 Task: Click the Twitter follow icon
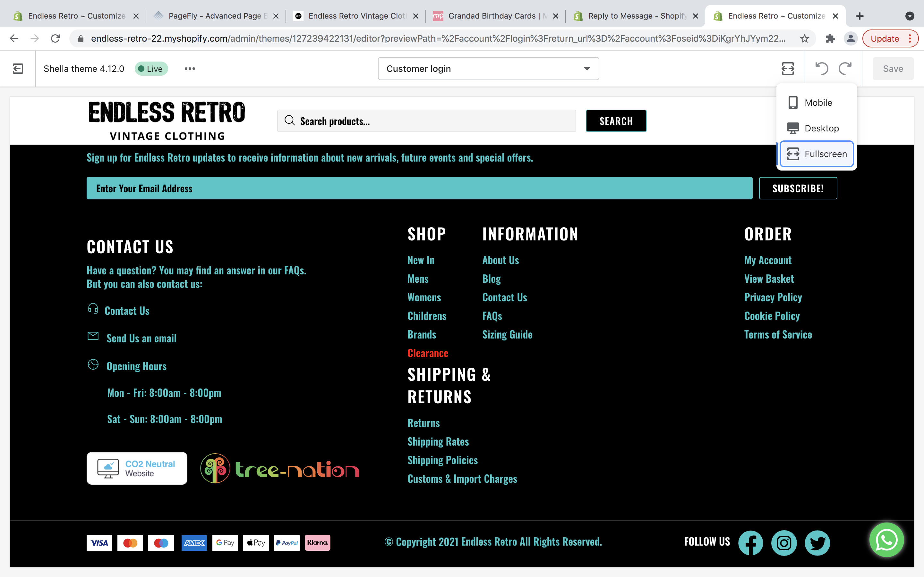(x=817, y=543)
